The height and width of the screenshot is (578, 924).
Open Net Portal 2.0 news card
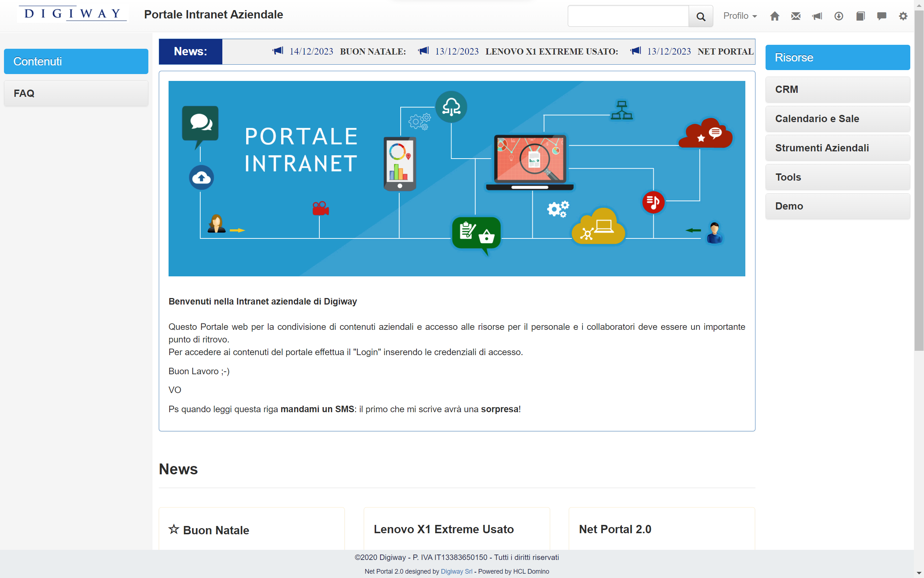(x=615, y=529)
